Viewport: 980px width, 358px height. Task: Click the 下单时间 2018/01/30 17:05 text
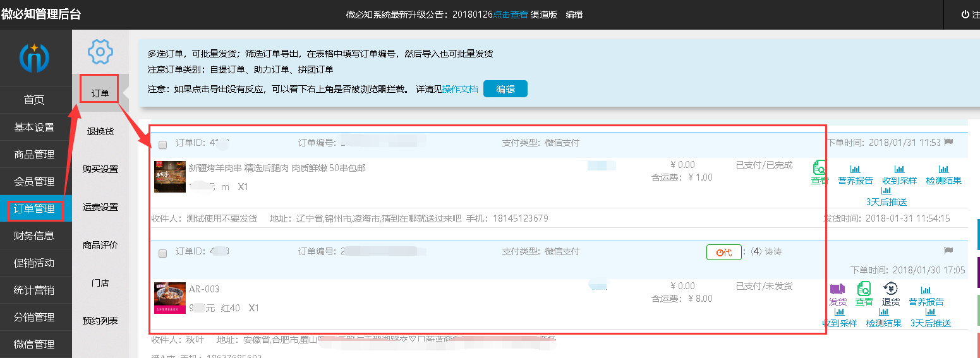[908, 270]
